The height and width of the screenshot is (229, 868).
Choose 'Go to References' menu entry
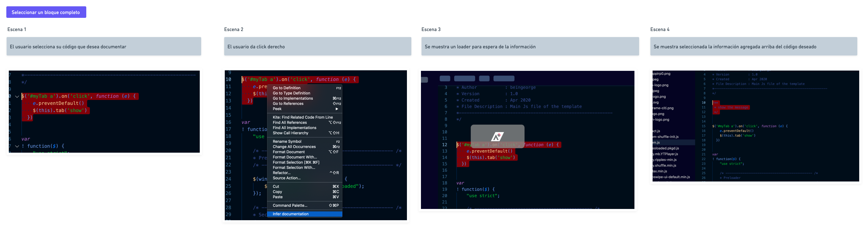click(x=305, y=104)
